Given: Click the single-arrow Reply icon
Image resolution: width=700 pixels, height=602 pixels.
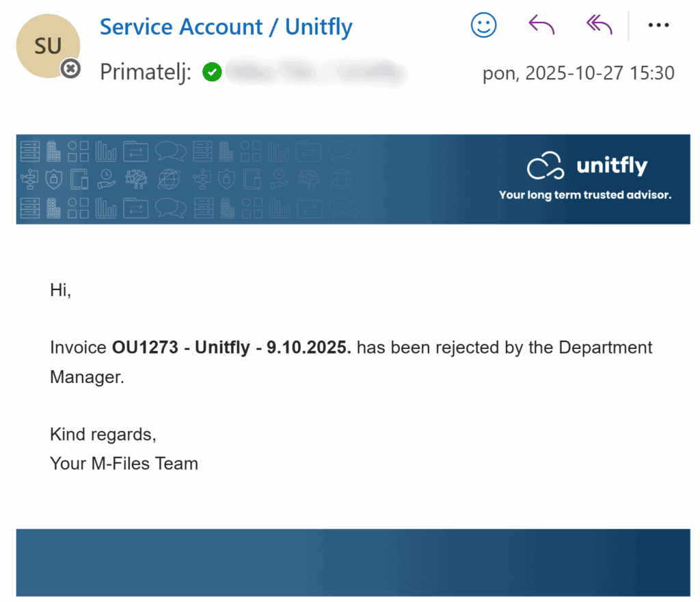Looking at the screenshot, I should click(541, 26).
